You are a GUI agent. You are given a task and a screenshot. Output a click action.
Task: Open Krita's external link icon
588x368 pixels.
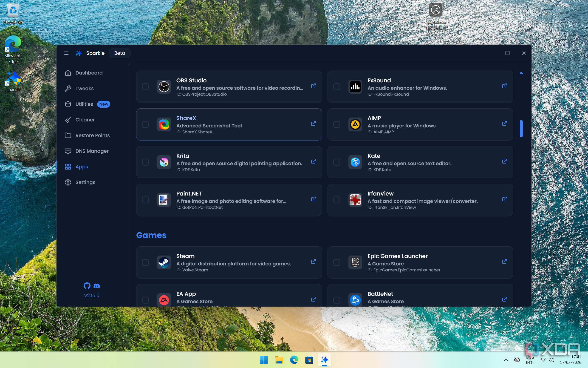click(314, 161)
